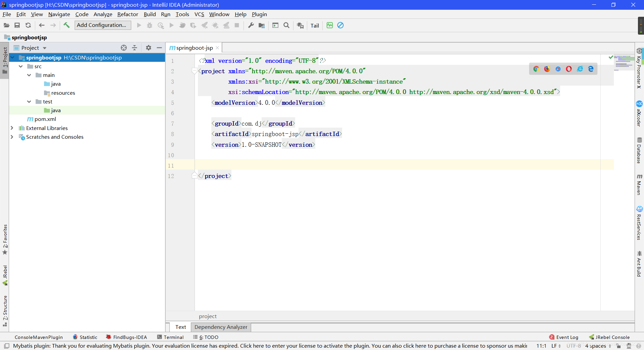Collapse the test folder node

29,101
